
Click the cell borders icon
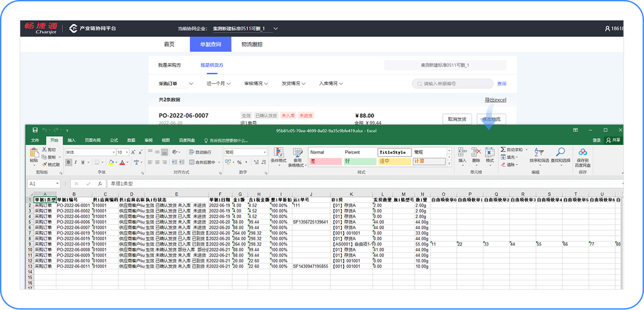97,162
